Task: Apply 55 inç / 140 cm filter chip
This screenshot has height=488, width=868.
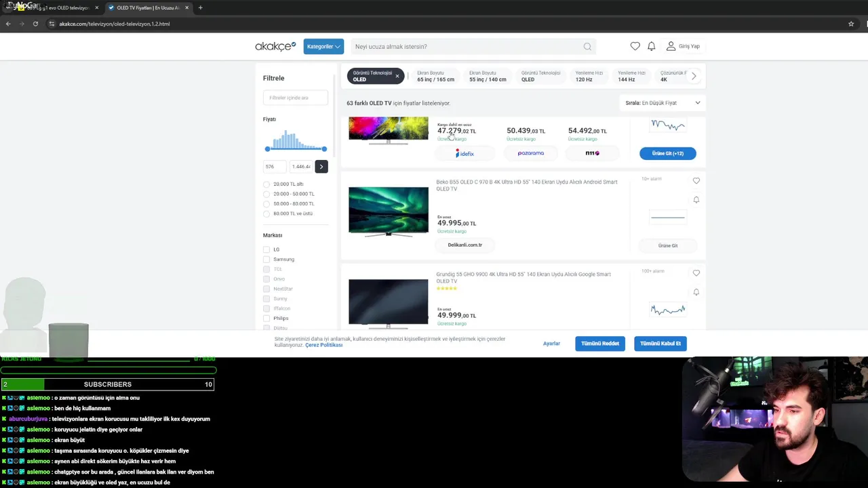Action: pyautogui.click(x=488, y=76)
